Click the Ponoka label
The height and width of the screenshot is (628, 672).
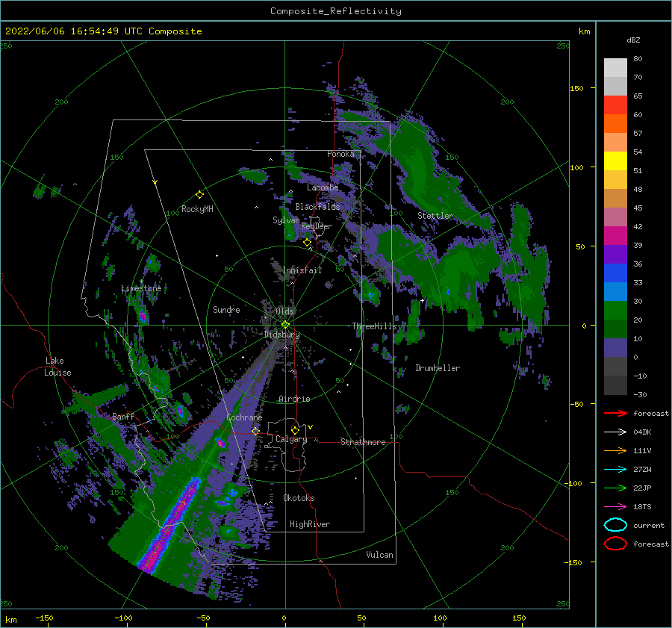[x=340, y=154]
